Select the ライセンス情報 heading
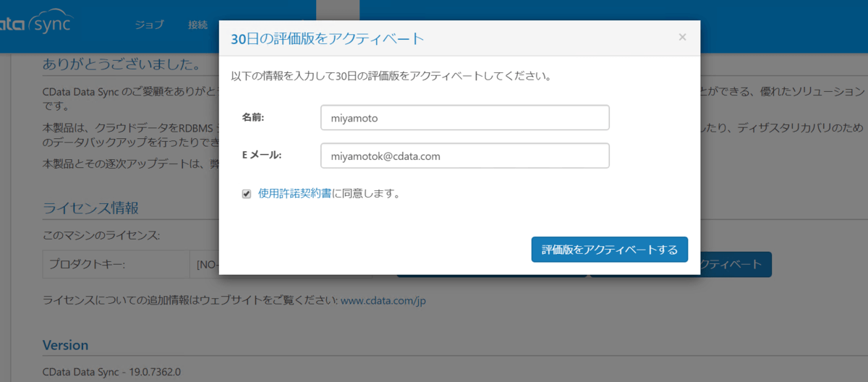Image resolution: width=868 pixels, height=382 pixels. [90, 208]
